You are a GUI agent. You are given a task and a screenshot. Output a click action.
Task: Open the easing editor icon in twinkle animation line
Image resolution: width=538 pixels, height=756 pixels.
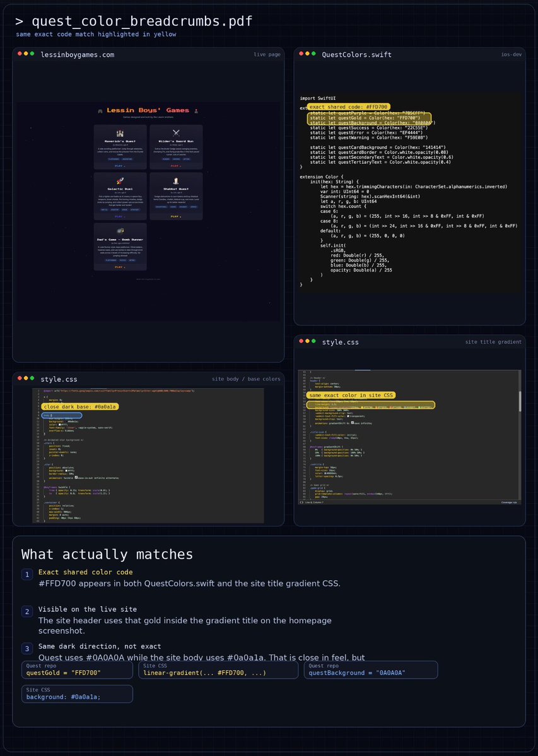point(76,477)
